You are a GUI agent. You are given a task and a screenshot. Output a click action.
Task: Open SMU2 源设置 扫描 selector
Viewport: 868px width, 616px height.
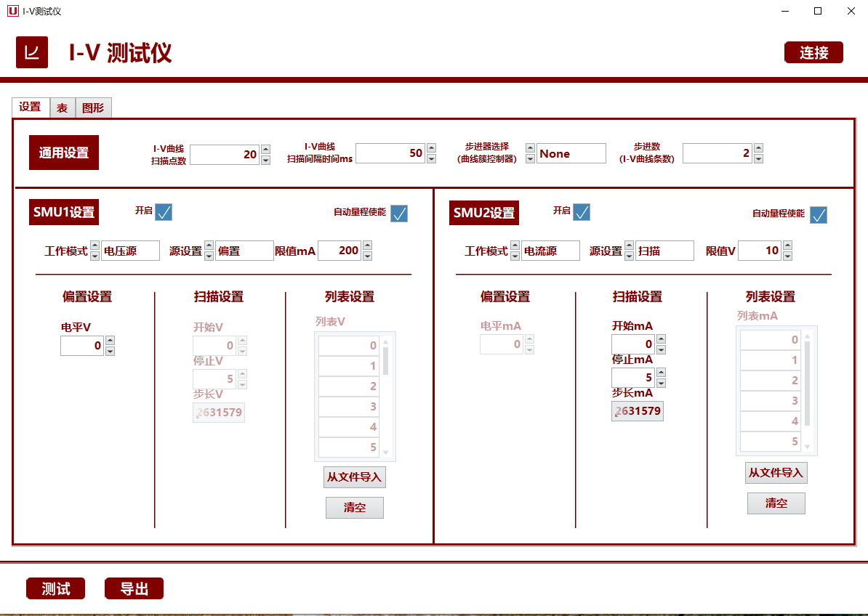665,251
